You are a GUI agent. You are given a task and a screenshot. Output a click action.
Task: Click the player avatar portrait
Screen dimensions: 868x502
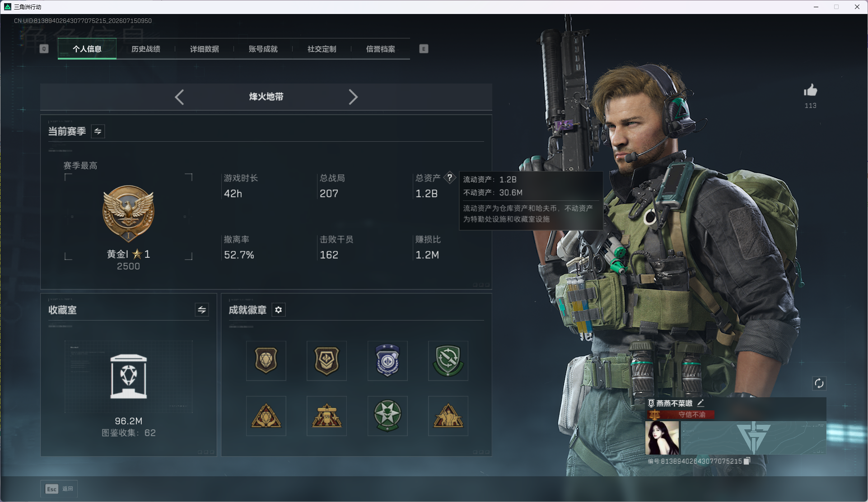point(662,438)
